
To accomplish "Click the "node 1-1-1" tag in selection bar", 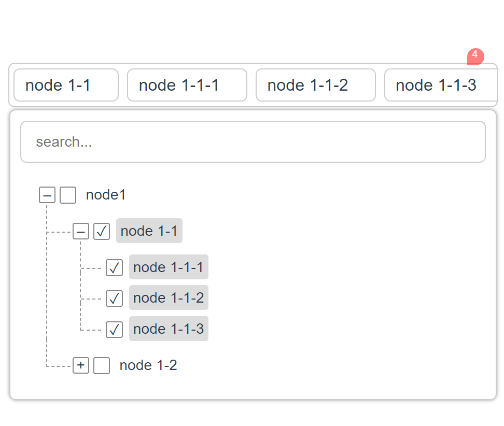I will point(187,85).
